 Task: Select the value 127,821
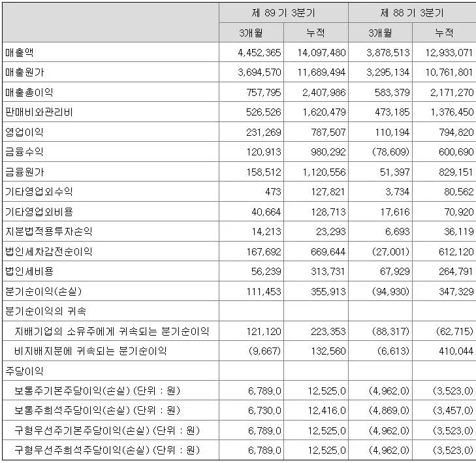[x=328, y=191]
